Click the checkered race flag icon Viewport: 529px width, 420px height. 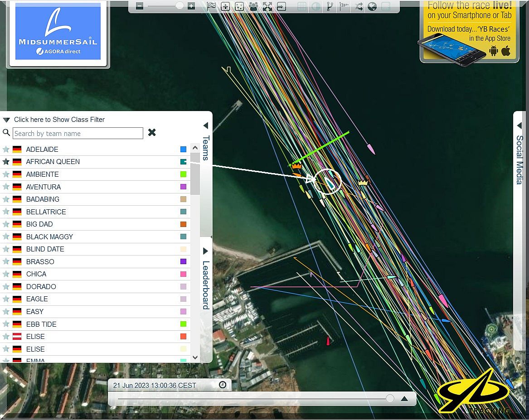tap(211, 6)
